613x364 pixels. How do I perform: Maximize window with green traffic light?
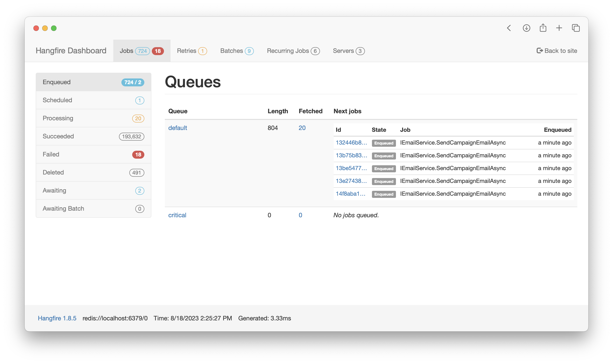pos(54,28)
